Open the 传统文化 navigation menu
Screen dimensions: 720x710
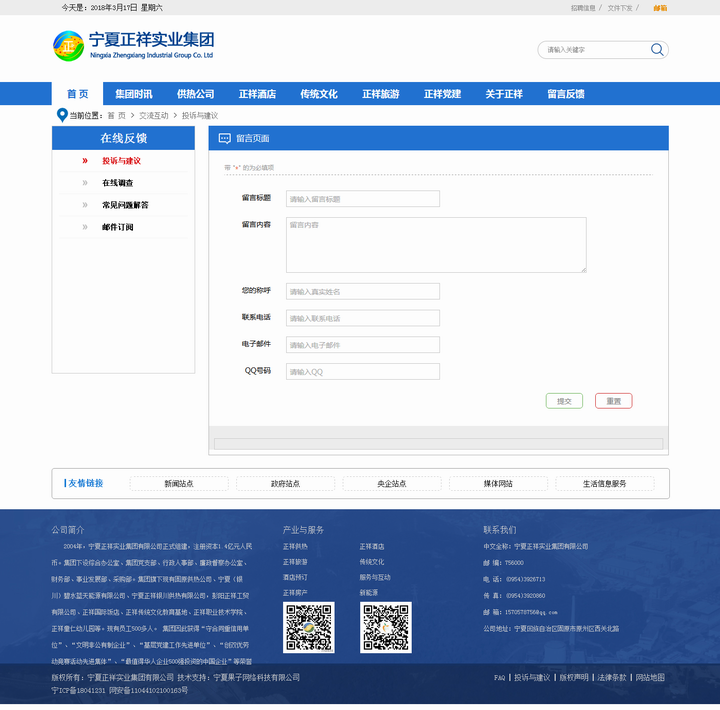pyautogui.click(x=319, y=94)
